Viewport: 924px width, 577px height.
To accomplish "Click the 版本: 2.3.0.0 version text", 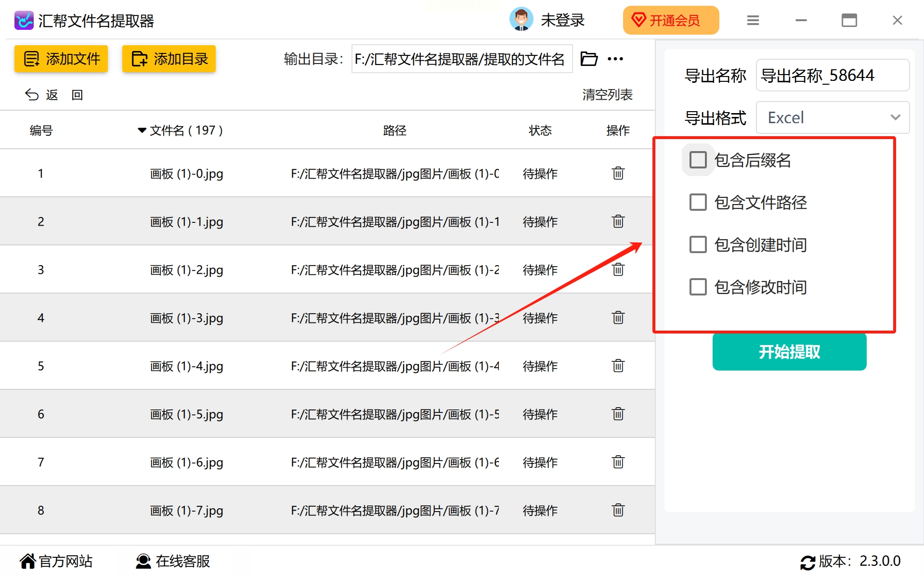I will tap(859, 561).
